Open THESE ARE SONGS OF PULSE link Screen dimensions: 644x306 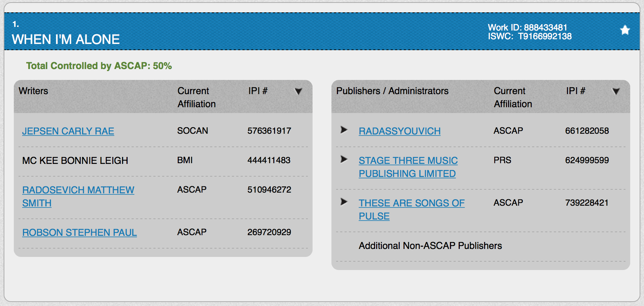click(411, 203)
